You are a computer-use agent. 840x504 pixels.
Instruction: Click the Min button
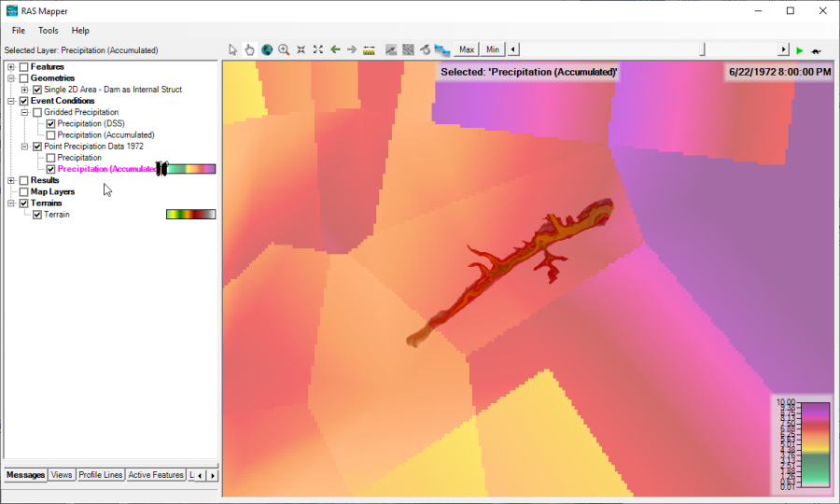click(x=492, y=49)
